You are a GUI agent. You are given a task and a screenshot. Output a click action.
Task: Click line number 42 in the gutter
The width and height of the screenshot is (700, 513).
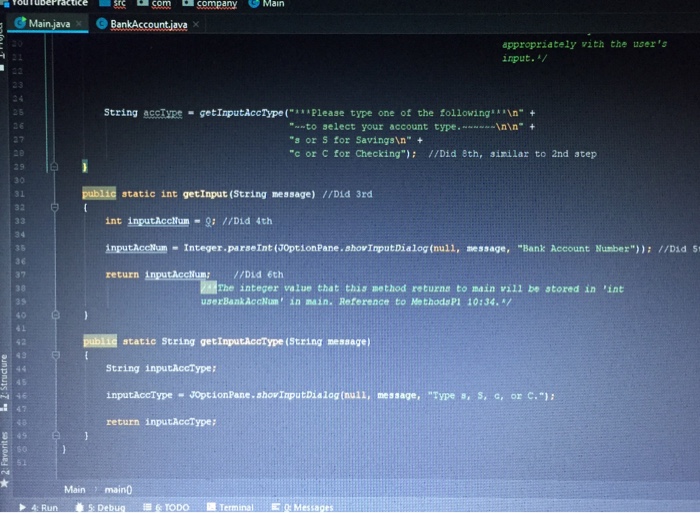pyautogui.click(x=20, y=342)
